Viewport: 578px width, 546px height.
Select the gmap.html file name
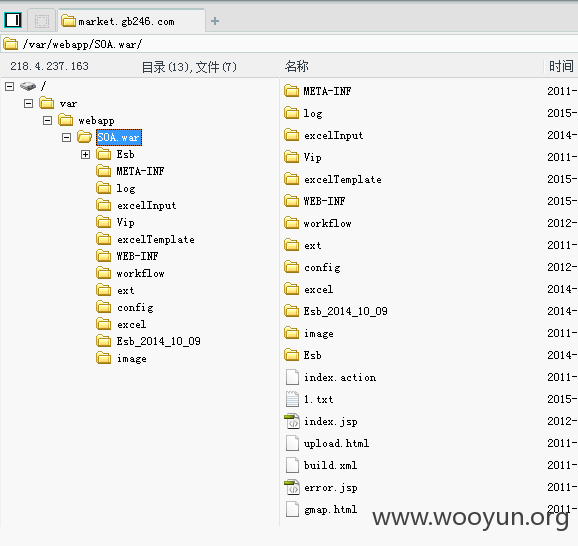click(330, 510)
